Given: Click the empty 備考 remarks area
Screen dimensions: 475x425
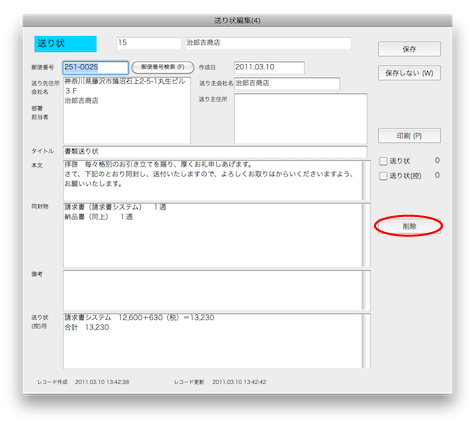Looking at the screenshot, I should pyautogui.click(x=213, y=291).
